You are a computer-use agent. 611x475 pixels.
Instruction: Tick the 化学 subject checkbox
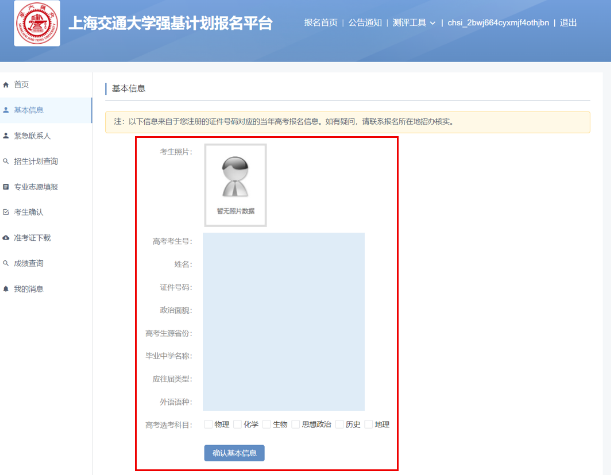[237, 424]
